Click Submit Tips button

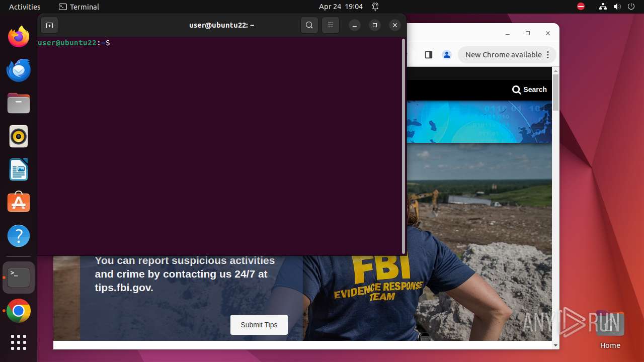click(259, 325)
